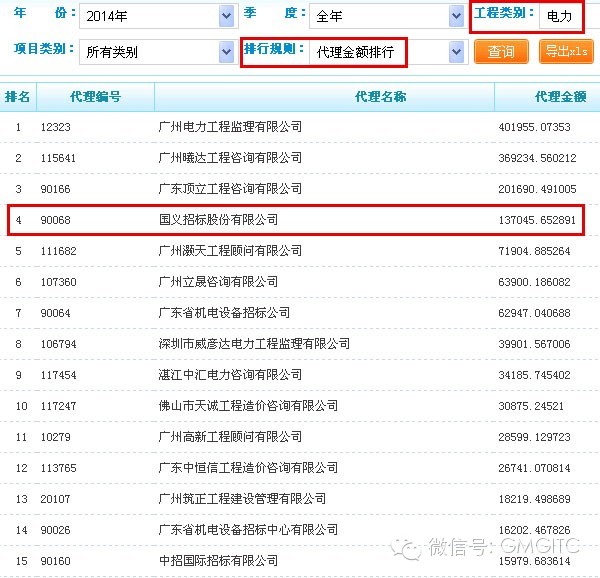Click agency code 20107
This screenshot has height=578, width=600.
55,499
